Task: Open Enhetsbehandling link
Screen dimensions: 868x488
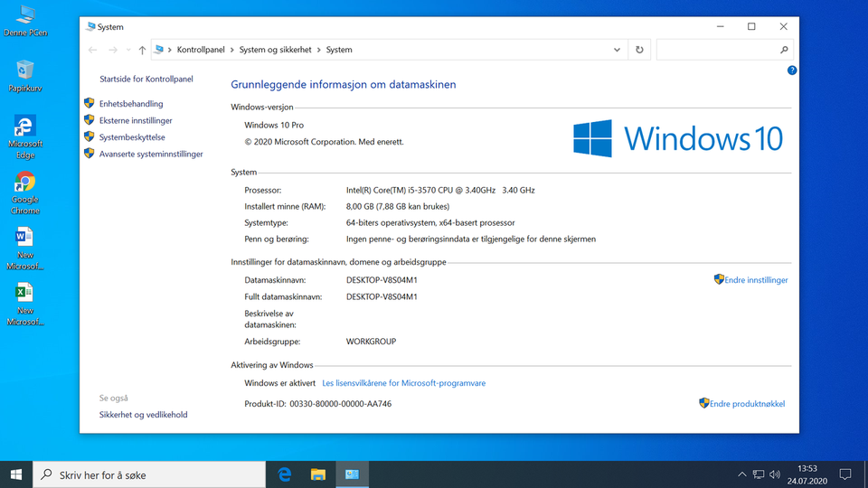Action: tap(131, 104)
